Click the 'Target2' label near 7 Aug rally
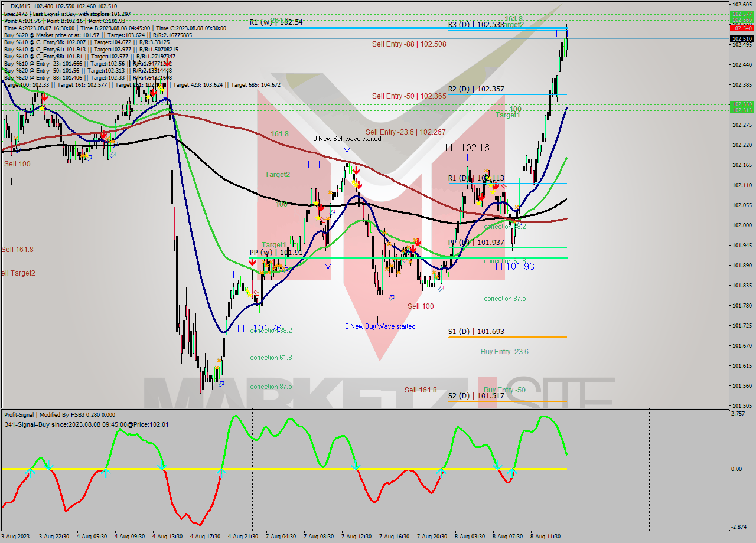Viewport: 756px width, 543px height. [x=277, y=175]
